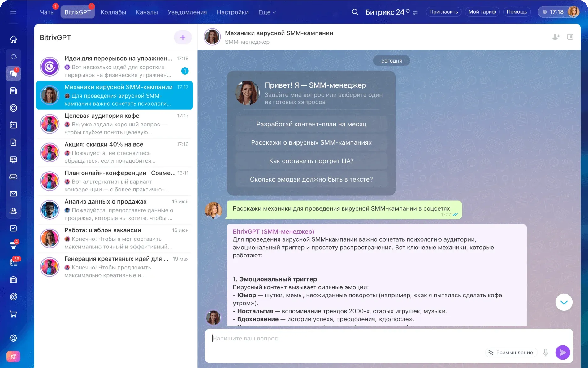Viewport: 588px width, 368px height.
Task: Toggle the chat right sidebar panel
Action: pos(570,37)
